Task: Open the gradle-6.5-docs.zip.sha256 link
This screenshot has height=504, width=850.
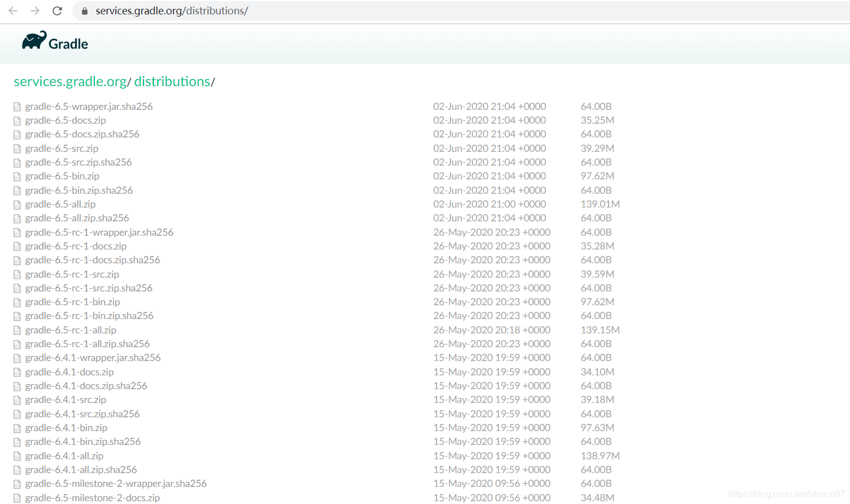Action: 82,134
